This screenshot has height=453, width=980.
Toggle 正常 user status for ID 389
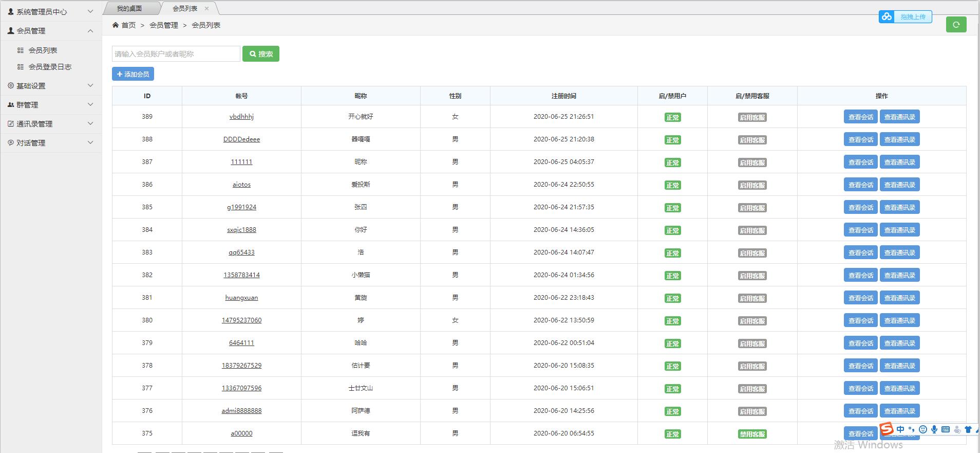click(x=672, y=117)
